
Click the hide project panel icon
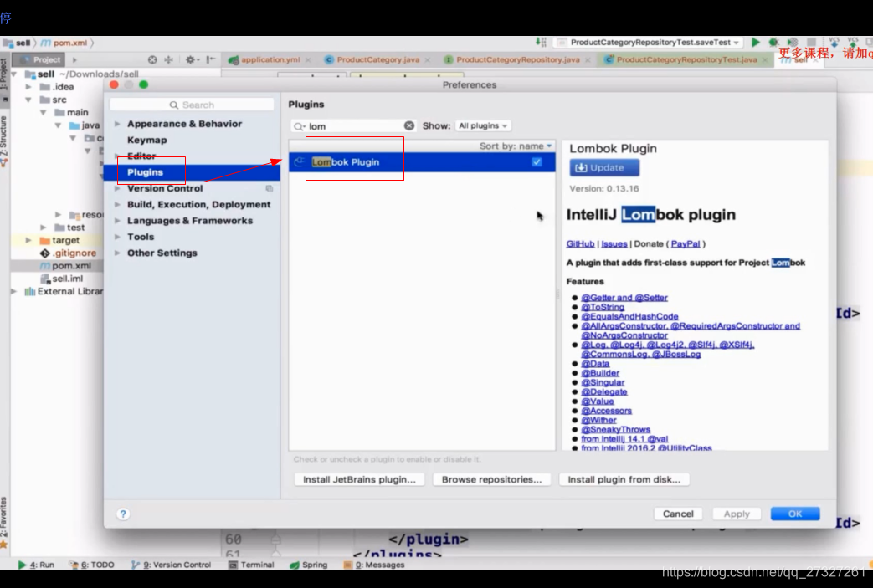click(210, 59)
